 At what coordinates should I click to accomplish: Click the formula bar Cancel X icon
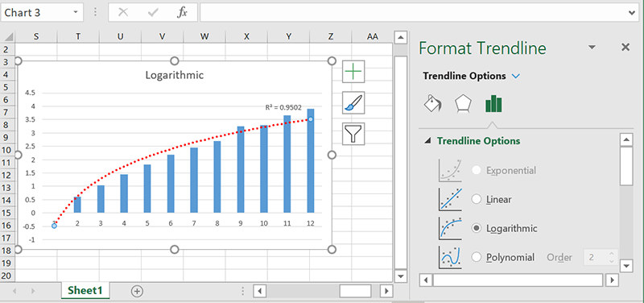[x=123, y=12]
